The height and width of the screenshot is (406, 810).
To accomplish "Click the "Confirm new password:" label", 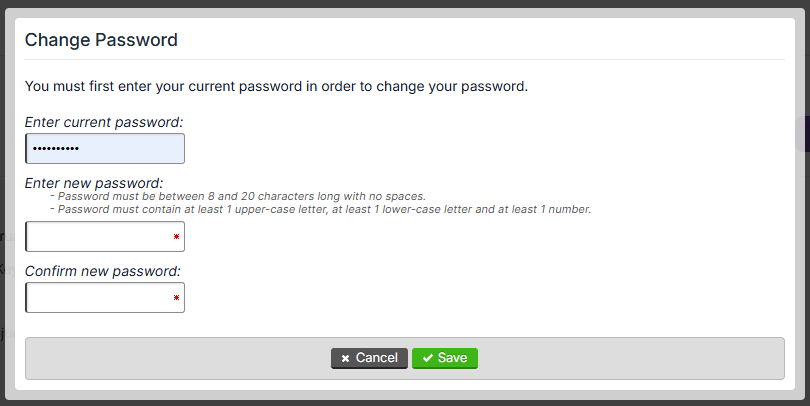I will pos(102,270).
